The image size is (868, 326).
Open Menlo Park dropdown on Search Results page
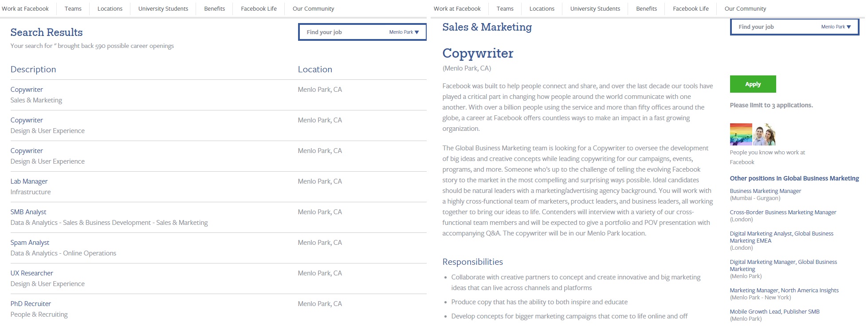[x=404, y=32]
